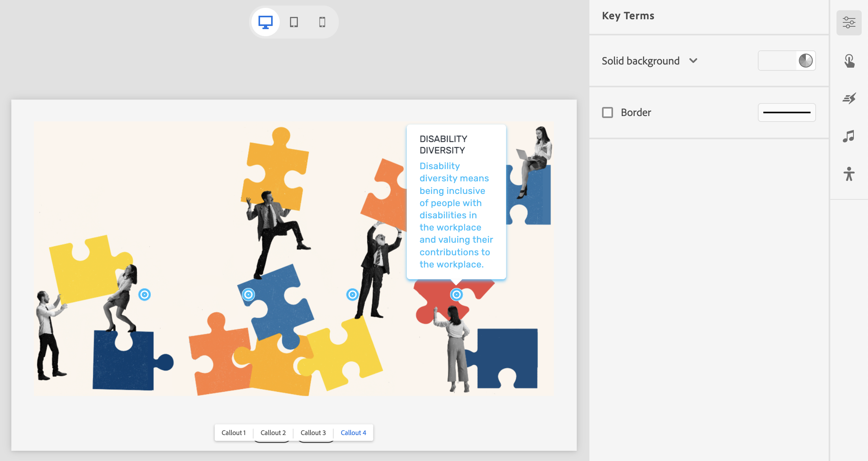Image resolution: width=868 pixels, height=461 pixels.
Task: Switch to tablet preview mode
Action: tap(294, 22)
